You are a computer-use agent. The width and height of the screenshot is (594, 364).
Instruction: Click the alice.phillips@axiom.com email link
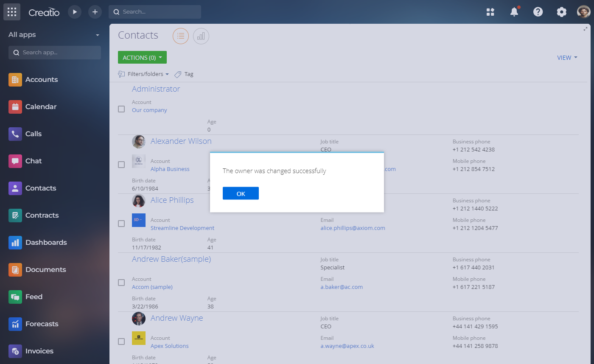click(353, 228)
